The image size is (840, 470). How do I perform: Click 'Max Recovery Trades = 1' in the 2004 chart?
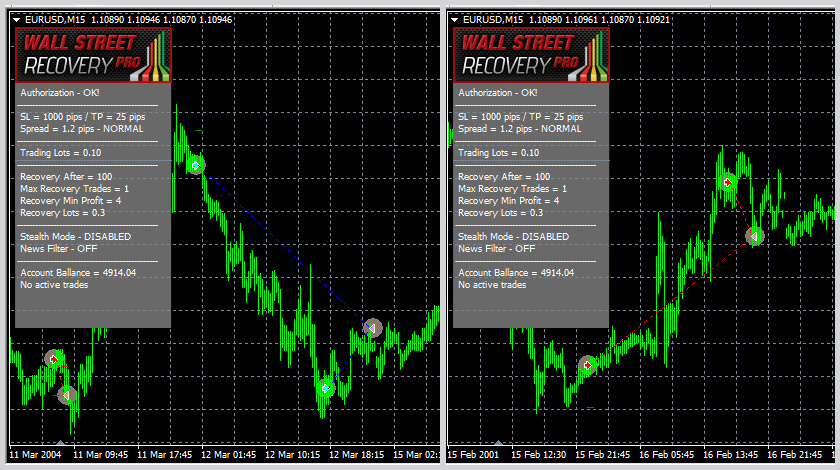(x=74, y=189)
